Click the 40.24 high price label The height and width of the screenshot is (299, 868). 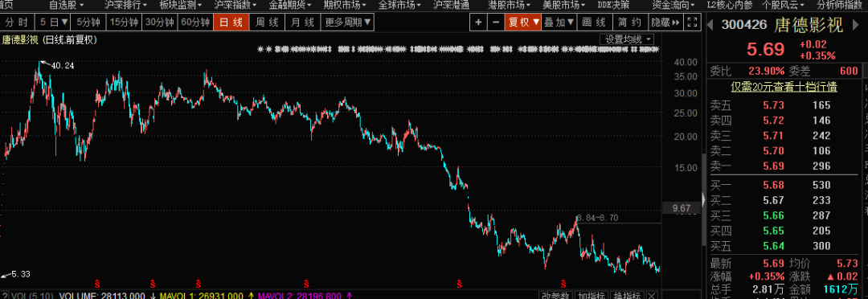coord(63,65)
